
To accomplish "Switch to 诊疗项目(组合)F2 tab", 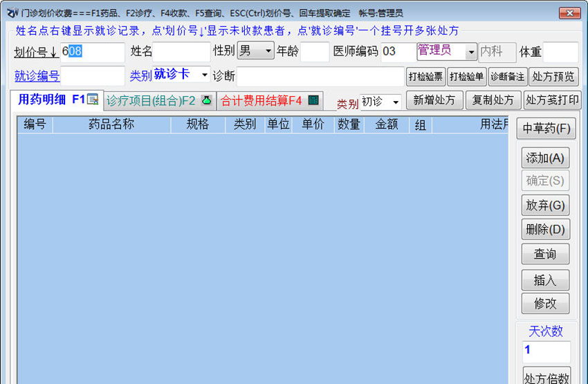I will coord(160,100).
